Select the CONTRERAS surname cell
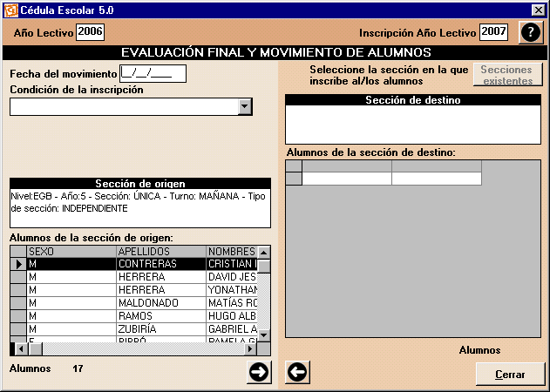The width and height of the screenshot is (550, 392). pyautogui.click(x=161, y=264)
